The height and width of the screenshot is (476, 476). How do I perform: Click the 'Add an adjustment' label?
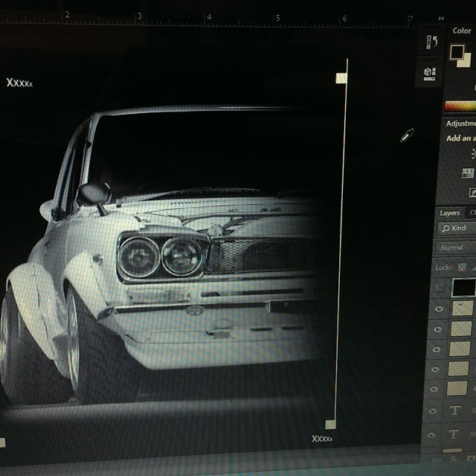[x=460, y=138]
